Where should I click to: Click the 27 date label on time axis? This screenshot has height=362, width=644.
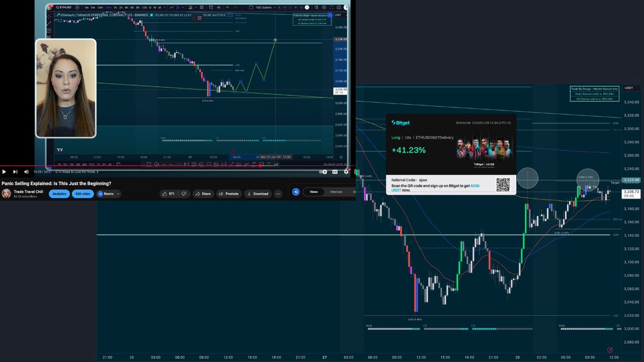[x=324, y=357]
